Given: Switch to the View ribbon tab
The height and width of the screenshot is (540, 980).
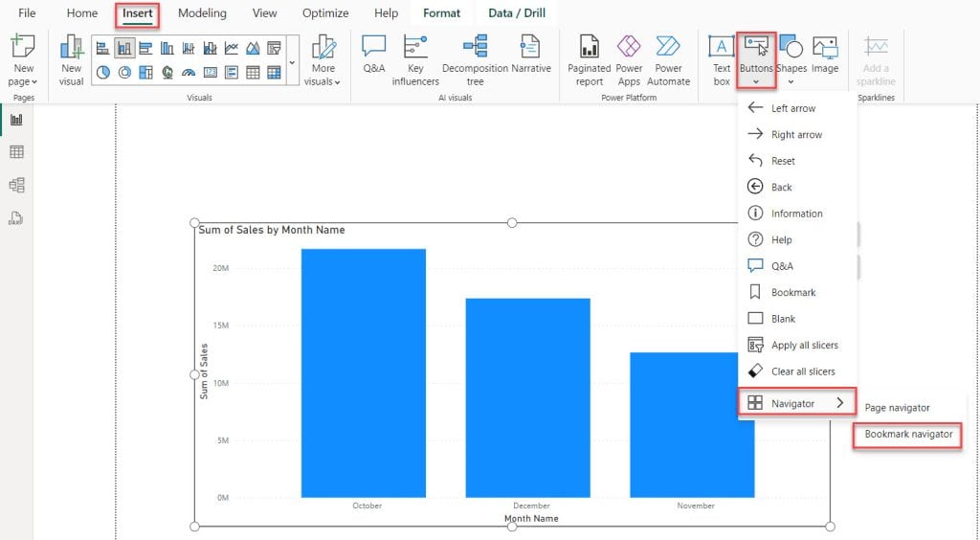Looking at the screenshot, I should pos(264,13).
